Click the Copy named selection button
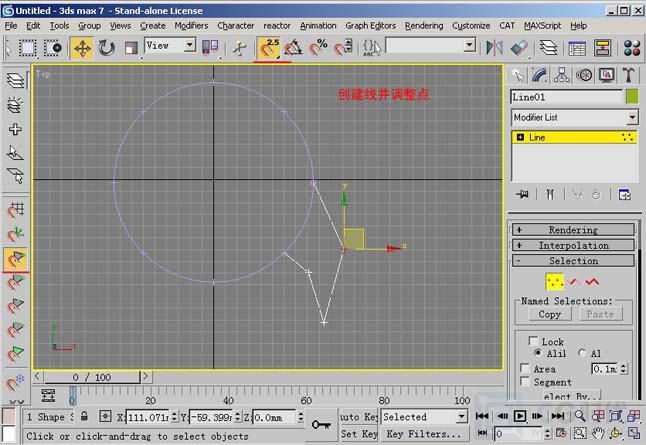The width and height of the screenshot is (646, 445). pos(550,314)
